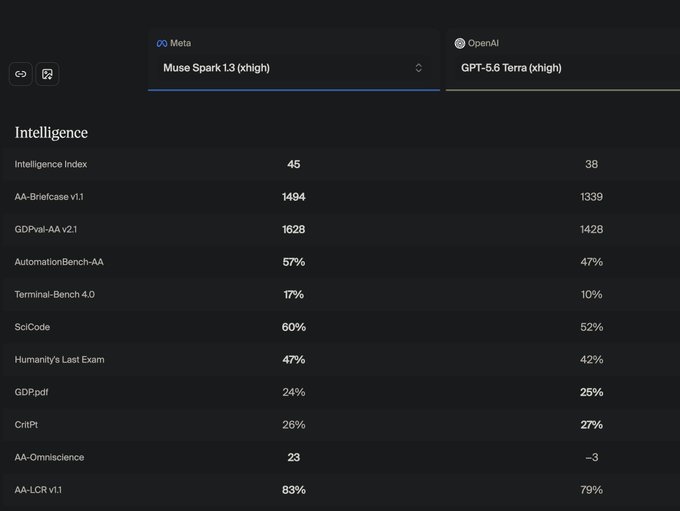
Task: Click the AA-Briefcase score 1494
Action: pyautogui.click(x=294, y=197)
